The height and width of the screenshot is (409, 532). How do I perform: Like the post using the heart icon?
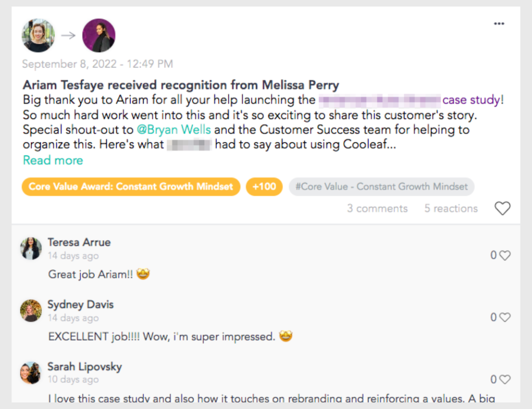pos(503,208)
